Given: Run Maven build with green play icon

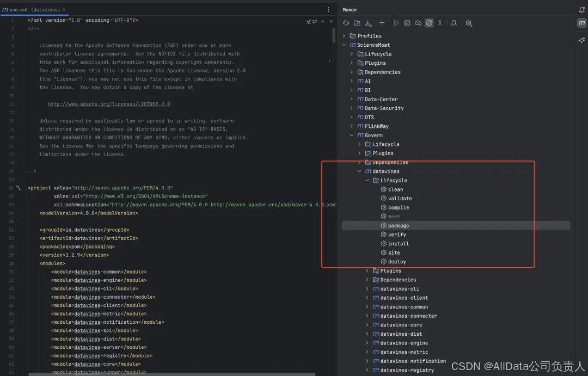Looking at the screenshot, I should point(396,23).
